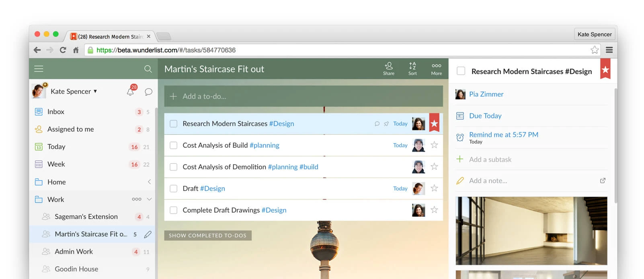Check off Research Modern Staircases in list
644x279 pixels.
click(x=174, y=124)
